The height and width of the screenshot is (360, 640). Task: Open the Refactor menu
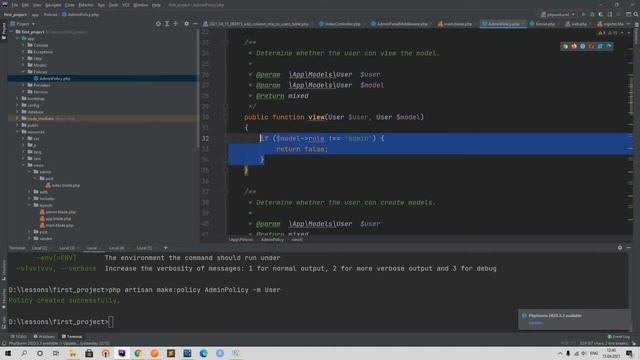tap(86, 5)
